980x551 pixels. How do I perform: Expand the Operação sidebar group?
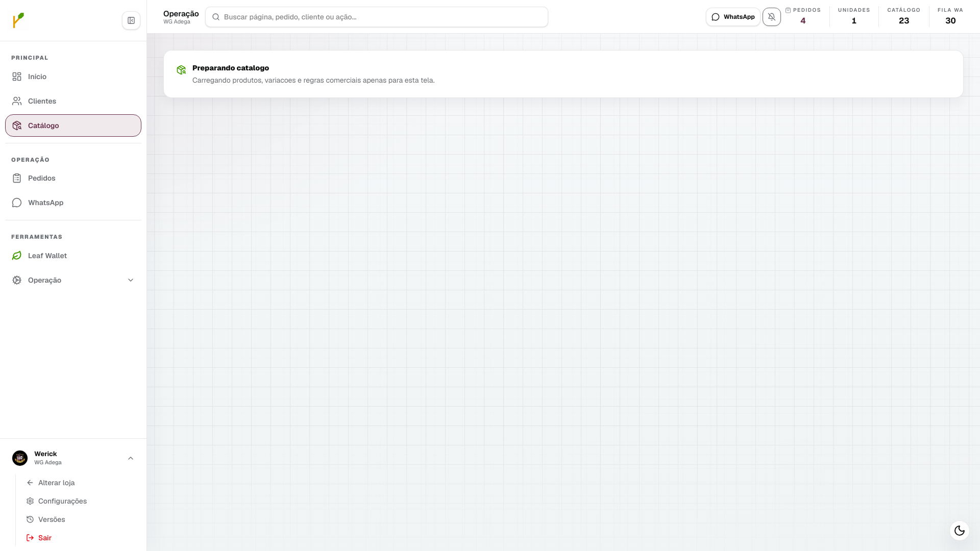point(73,280)
